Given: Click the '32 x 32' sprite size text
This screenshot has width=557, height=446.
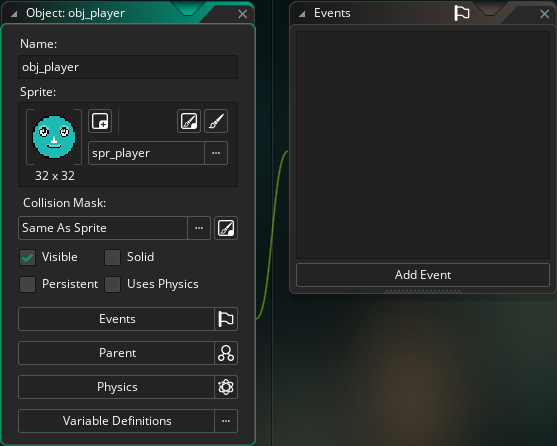Looking at the screenshot, I should 55,176.
